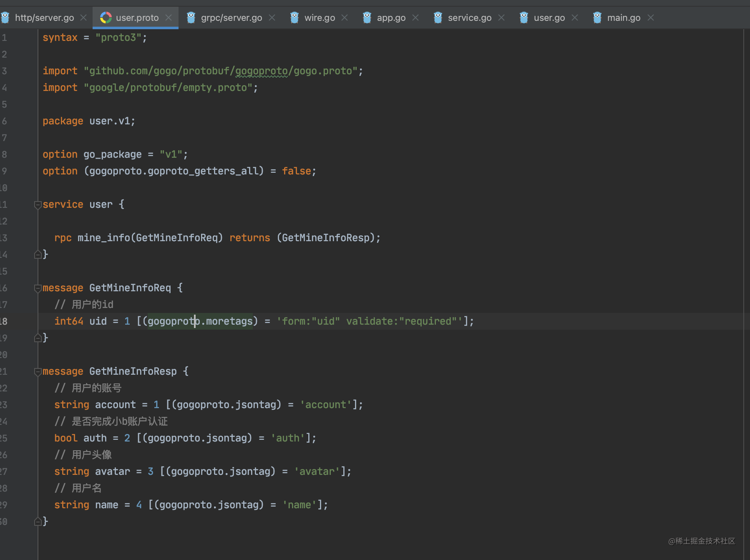750x560 pixels.
Task: Switch to the wire.go tab
Action: click(x=320, y=18)
